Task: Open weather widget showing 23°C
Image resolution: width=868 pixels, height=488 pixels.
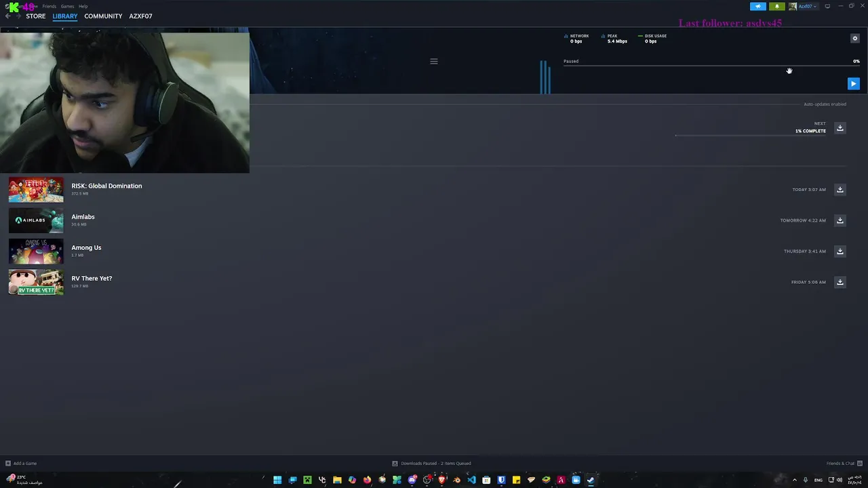Action: (24, 480)
